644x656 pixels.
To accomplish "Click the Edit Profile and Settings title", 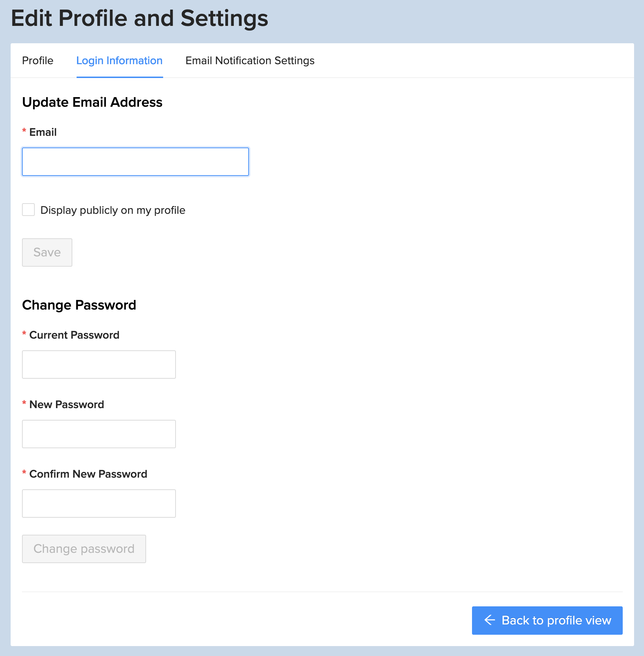I will click(140, 18).
